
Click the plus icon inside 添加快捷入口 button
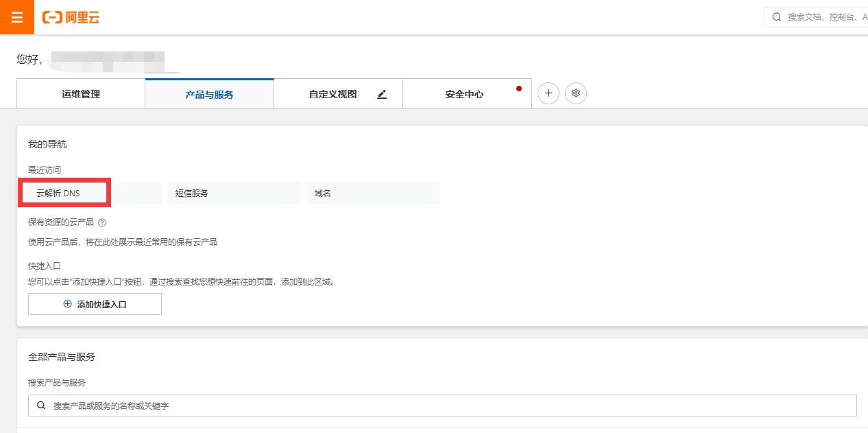click(67, 304)
